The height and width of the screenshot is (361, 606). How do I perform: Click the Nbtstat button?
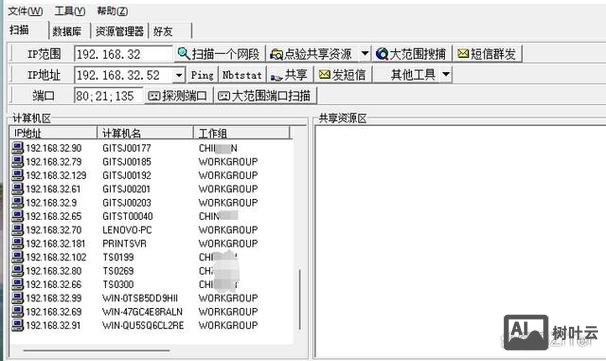[242, 75]
